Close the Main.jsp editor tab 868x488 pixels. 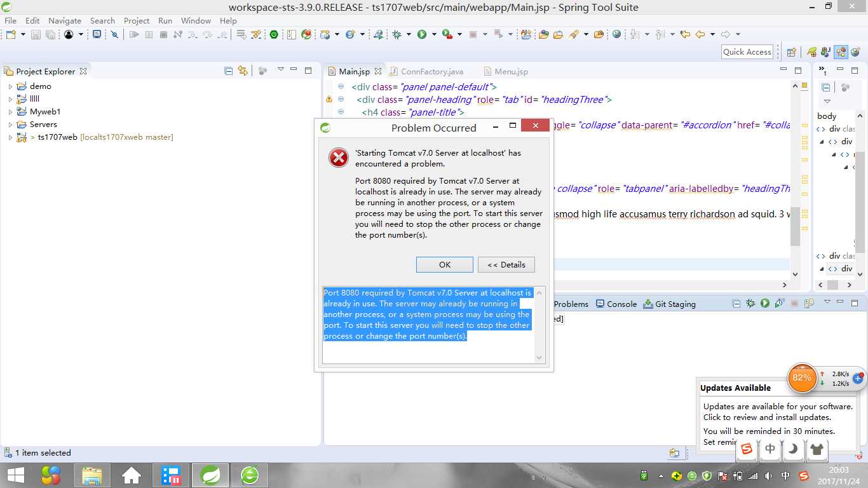(x=378, y=71)
